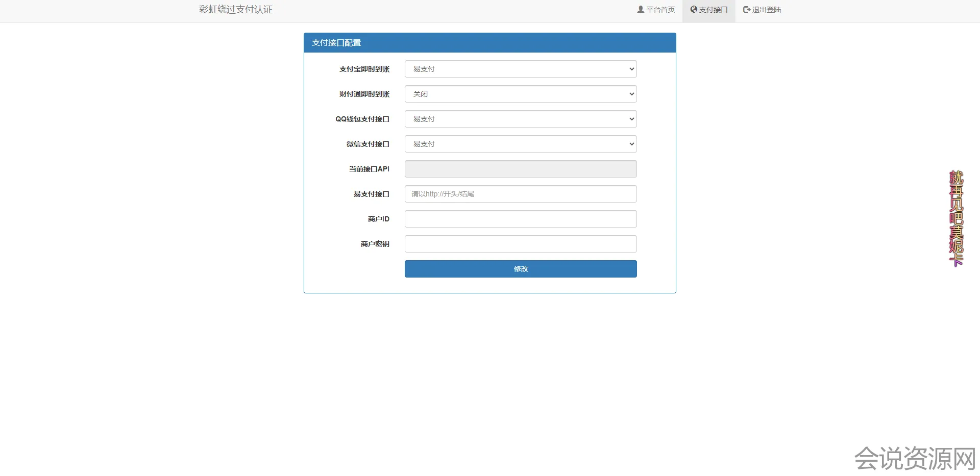
Task: Click the vertical 就再见吧莫妮卡 side text
Action: pos(955,218)
